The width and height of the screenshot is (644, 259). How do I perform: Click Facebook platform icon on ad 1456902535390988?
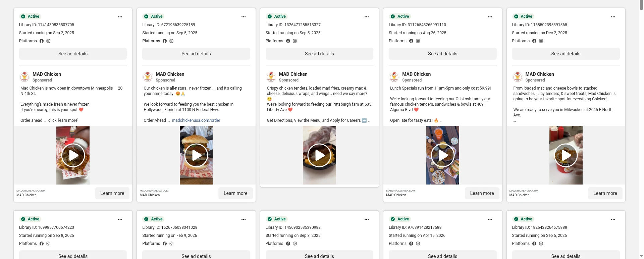[288, 244]
